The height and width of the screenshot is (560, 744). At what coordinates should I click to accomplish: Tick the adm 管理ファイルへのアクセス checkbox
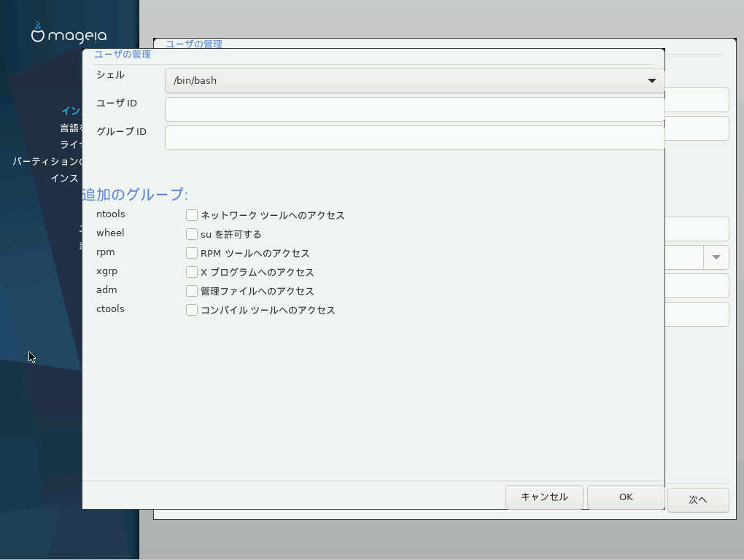tap(192, 291)
